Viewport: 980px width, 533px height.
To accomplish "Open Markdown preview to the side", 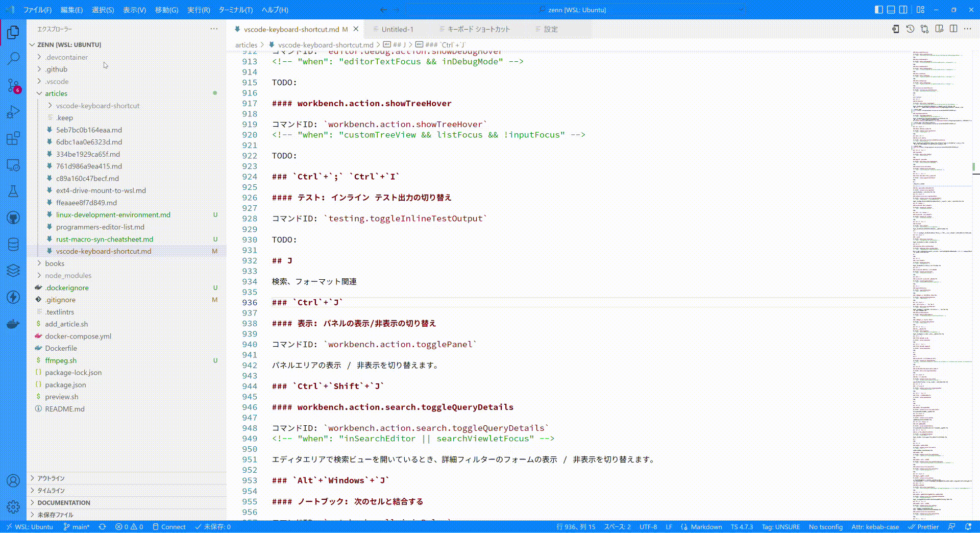I will [x=939, y=29].
